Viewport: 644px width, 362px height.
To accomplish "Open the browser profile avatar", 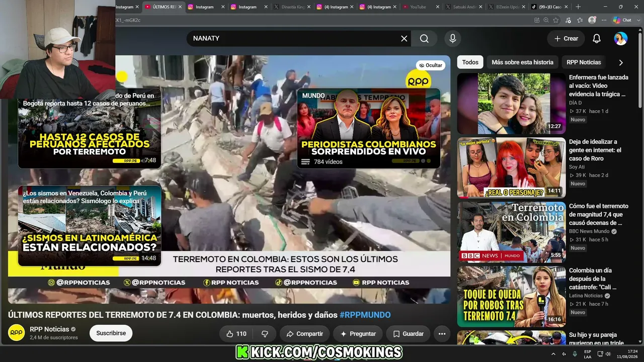I will (592, 20).
